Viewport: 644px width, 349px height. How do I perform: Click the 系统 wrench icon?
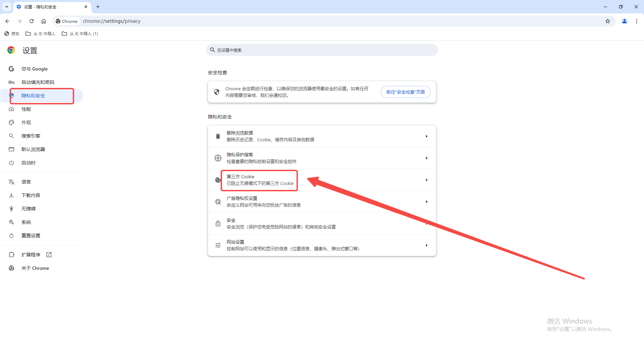pos(11,222)
